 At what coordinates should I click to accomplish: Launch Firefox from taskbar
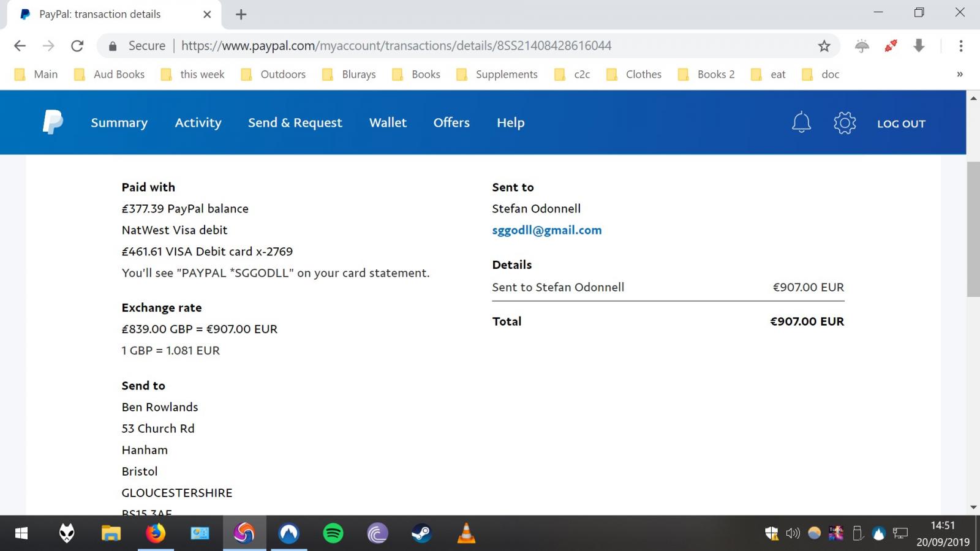click(x=156, y=533)
